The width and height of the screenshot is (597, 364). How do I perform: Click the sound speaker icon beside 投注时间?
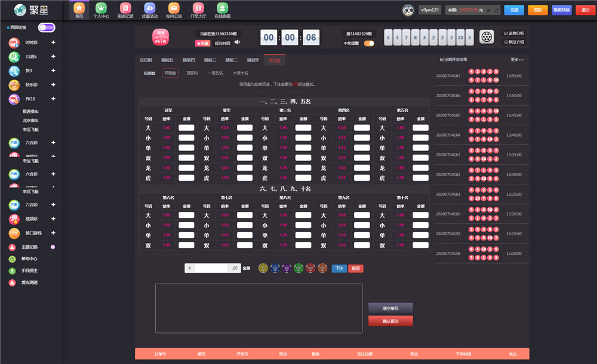point(237,42)
